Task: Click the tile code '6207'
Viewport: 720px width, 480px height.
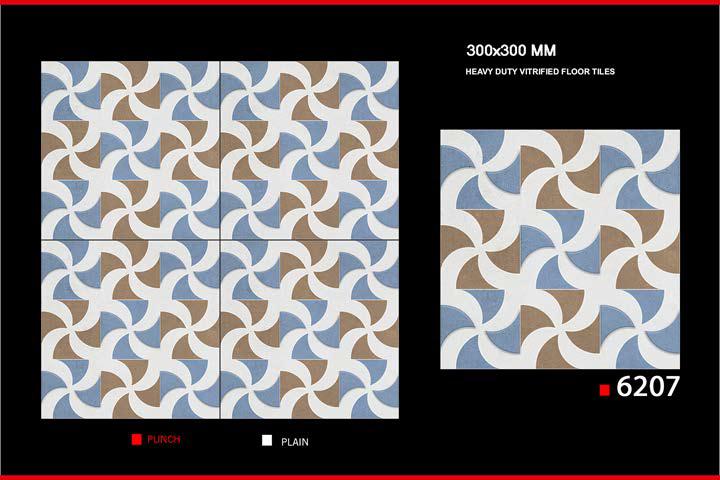Action: [x=647, y=386]
